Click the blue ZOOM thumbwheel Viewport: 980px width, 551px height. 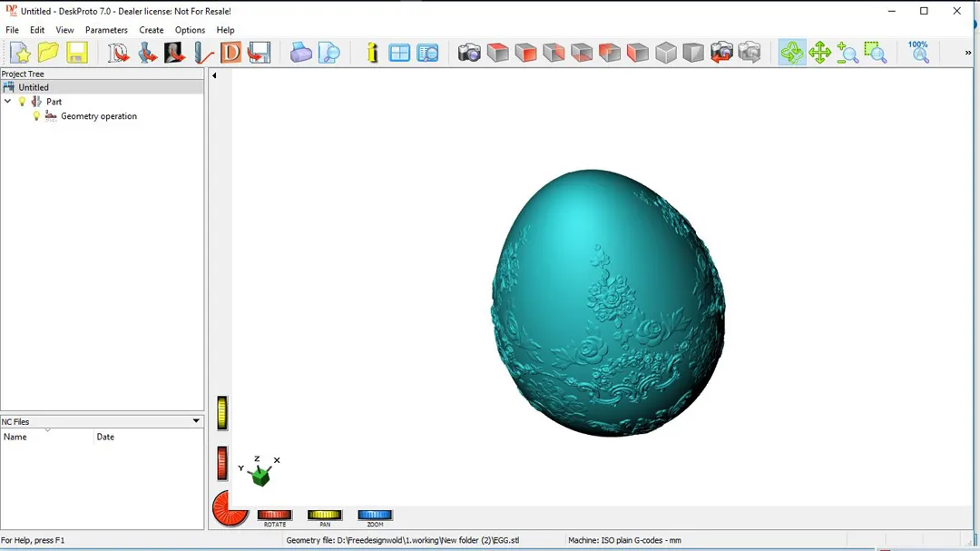(375, 516)
